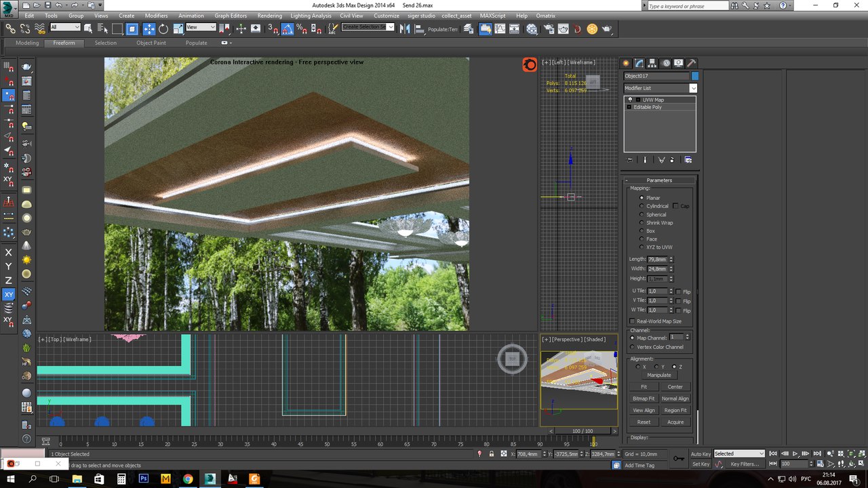
Task: Open the Material Editor icon
Action: click(x=532, y=28)
